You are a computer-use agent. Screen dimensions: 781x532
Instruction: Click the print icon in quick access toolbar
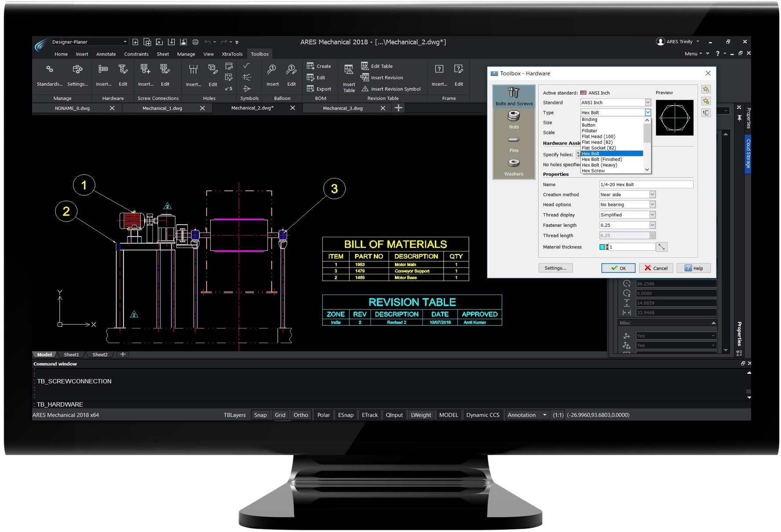click(195, 42)
